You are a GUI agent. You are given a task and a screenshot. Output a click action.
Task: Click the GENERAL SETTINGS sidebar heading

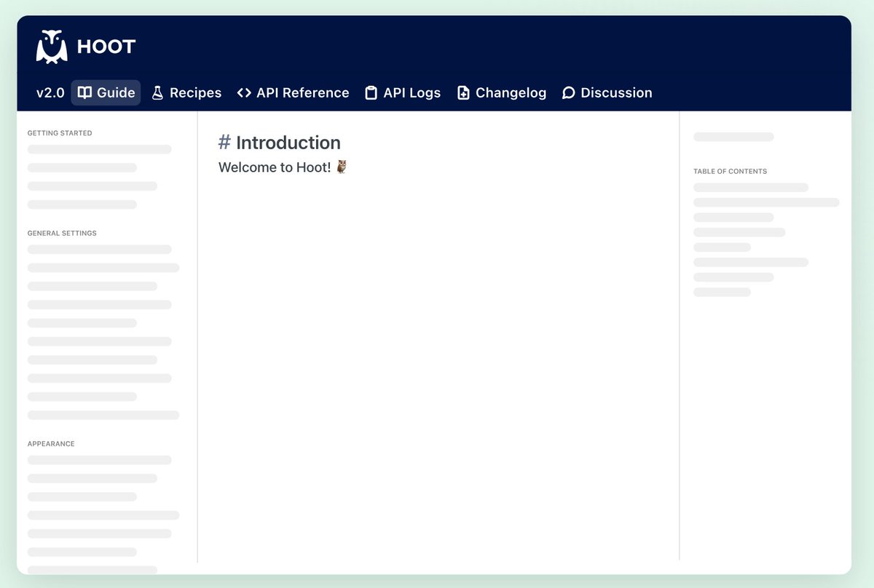[62, 234]
